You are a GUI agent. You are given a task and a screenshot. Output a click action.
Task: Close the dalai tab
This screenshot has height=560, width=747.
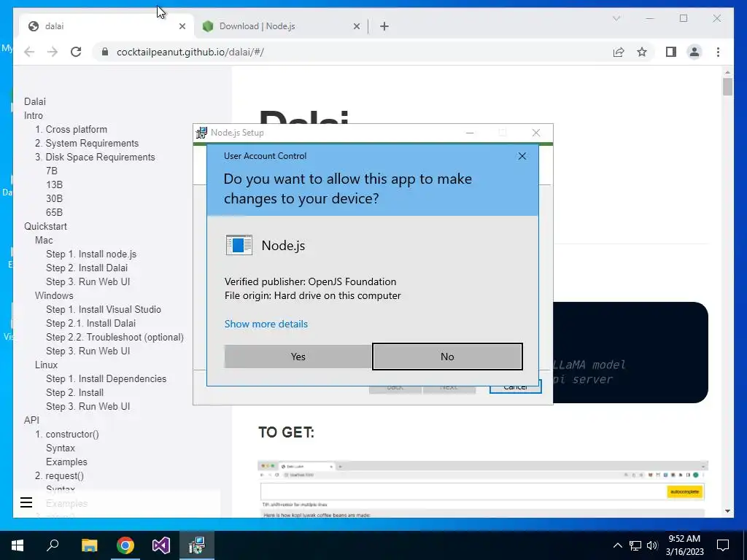tap(182, 27)
